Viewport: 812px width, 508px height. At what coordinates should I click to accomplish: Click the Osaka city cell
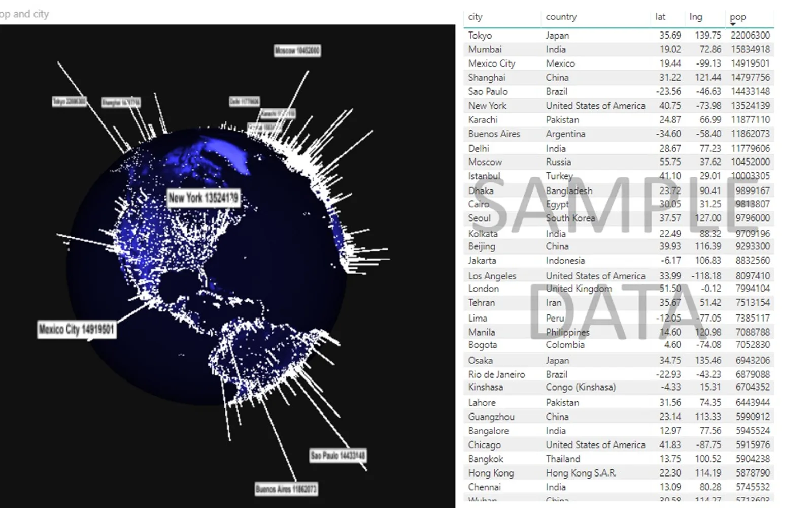point(480,360)
